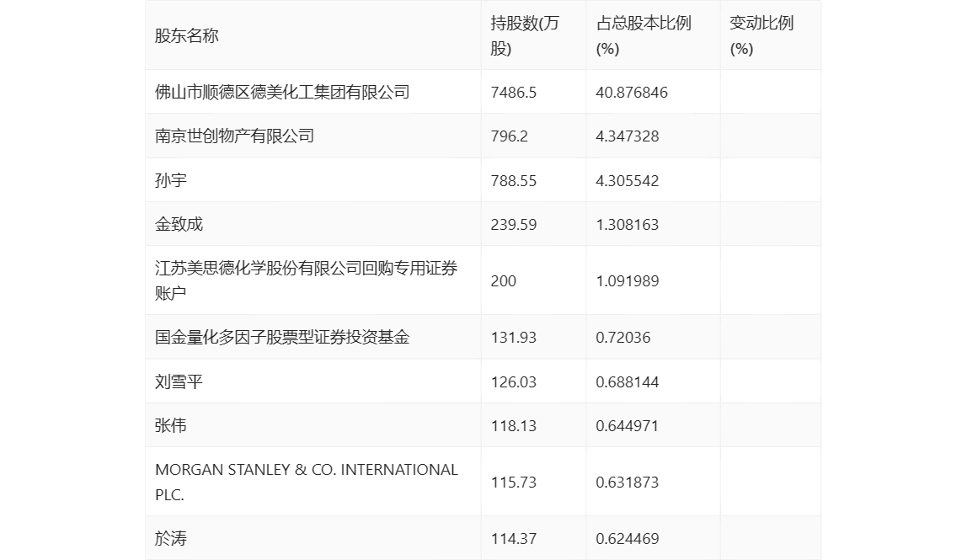Image resolution: width=967 pixels, height=560 pixels.
Task: Select 江苏美思德化学股份有限公司回购专用证券账户 name
Action: pos(307,280)
